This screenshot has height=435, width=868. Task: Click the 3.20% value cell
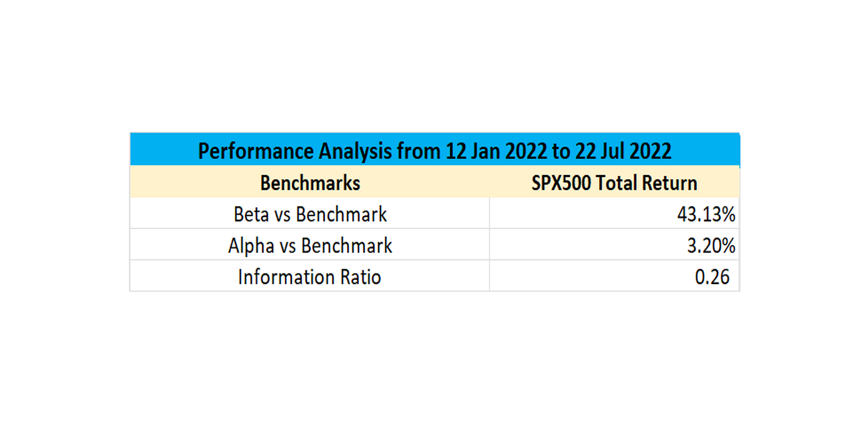[x=615, y=245]
